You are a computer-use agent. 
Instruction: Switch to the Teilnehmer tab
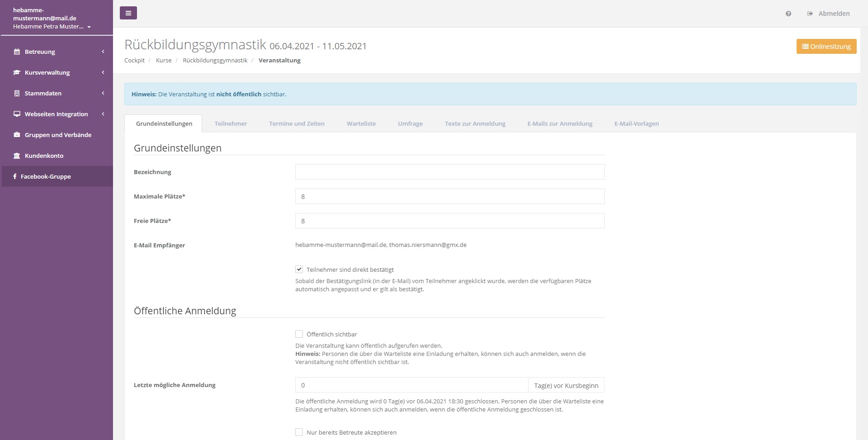coord(231,123)
